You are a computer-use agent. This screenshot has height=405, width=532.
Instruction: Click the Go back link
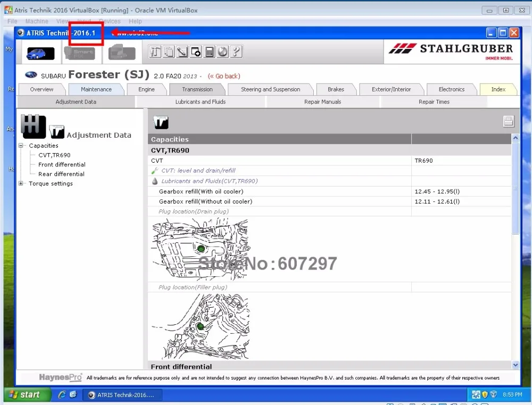224,76
